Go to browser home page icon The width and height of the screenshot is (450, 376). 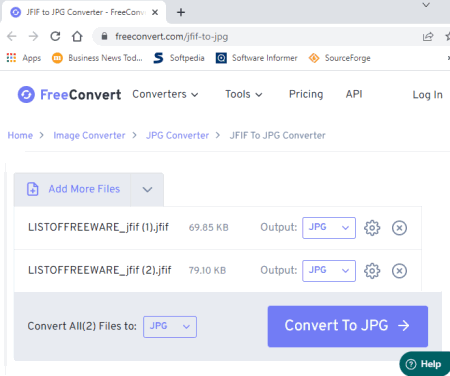tap(77, 36)
